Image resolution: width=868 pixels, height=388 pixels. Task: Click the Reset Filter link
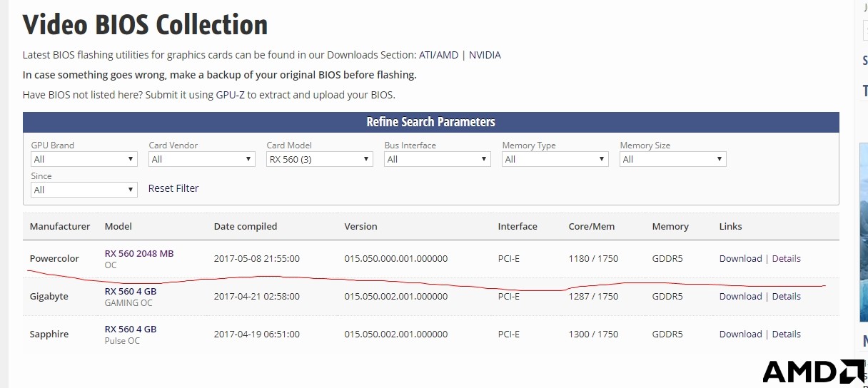pyautogui.click(x=173, y=188)
